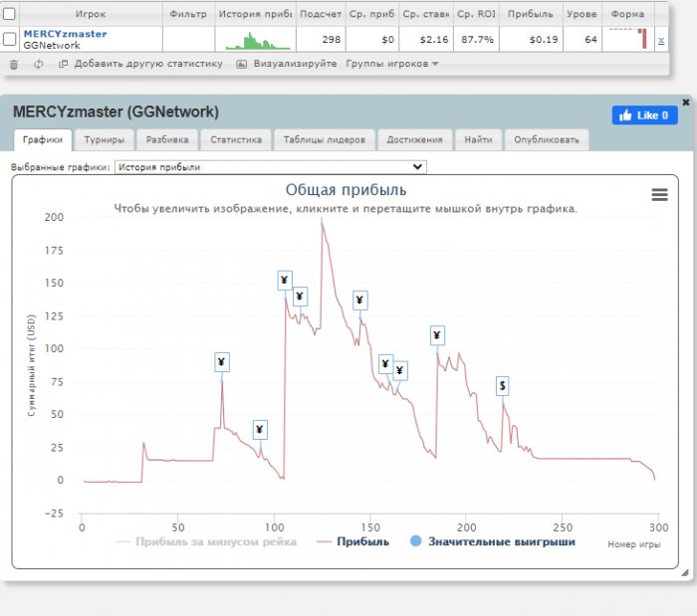Click the dollar sign win marker
The height and width of the screenshot is (616, 697).
tap(503, 385)
